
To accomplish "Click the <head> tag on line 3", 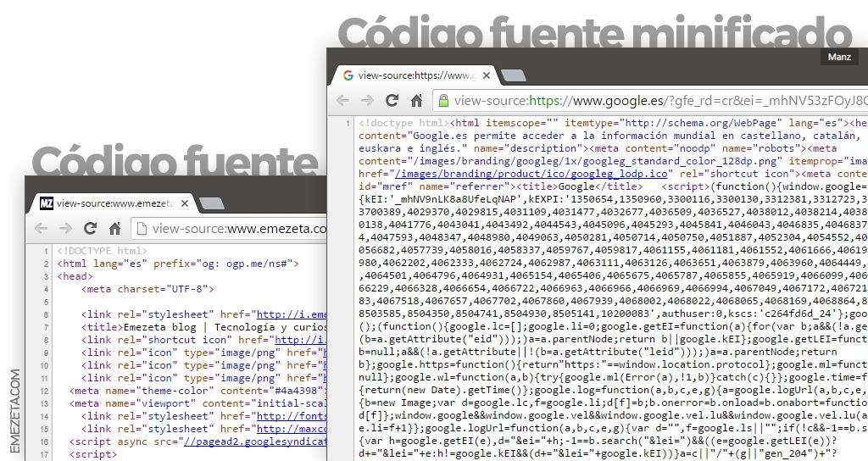I will [x=75, y=276].
